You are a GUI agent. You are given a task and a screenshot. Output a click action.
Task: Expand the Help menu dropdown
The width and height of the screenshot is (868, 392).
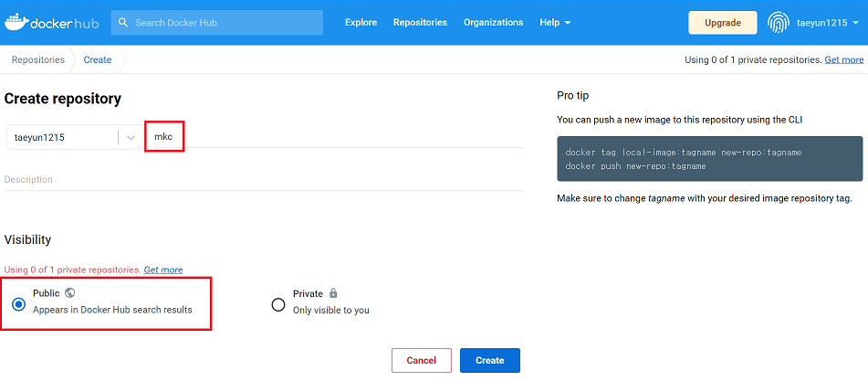click(555, 23)
